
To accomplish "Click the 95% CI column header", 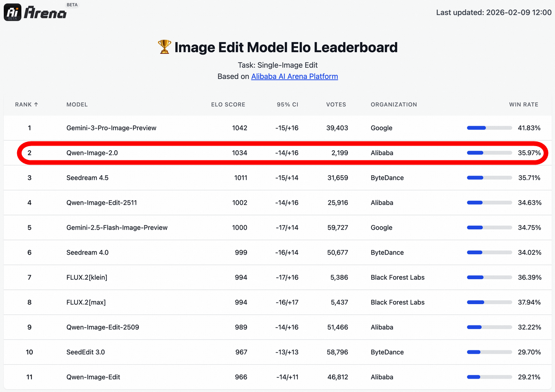I will tap(287, 104).
